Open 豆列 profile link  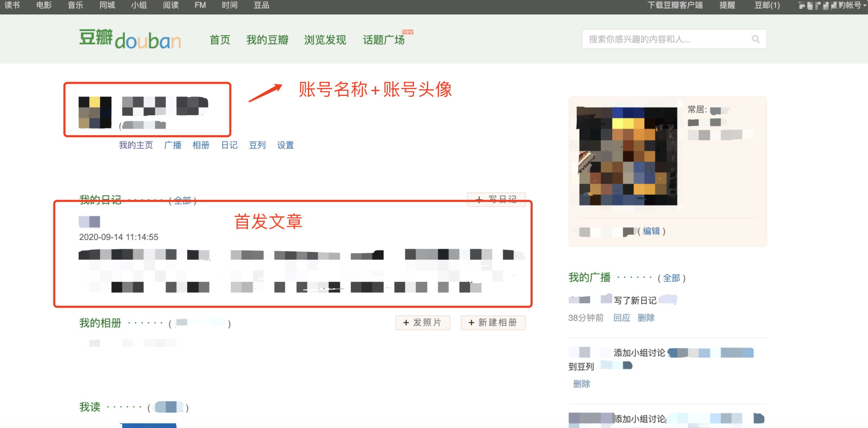pyautogui.click(x=257, y=145)
